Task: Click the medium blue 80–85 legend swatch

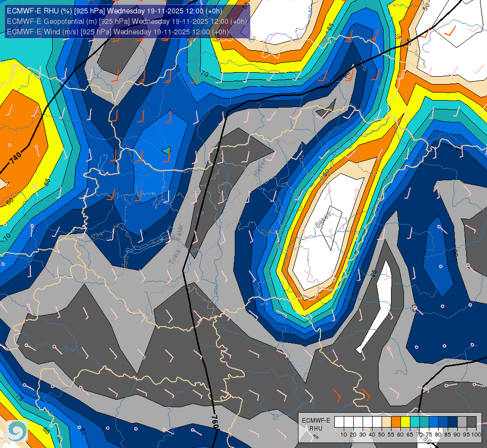Action: tap(443, 422)
